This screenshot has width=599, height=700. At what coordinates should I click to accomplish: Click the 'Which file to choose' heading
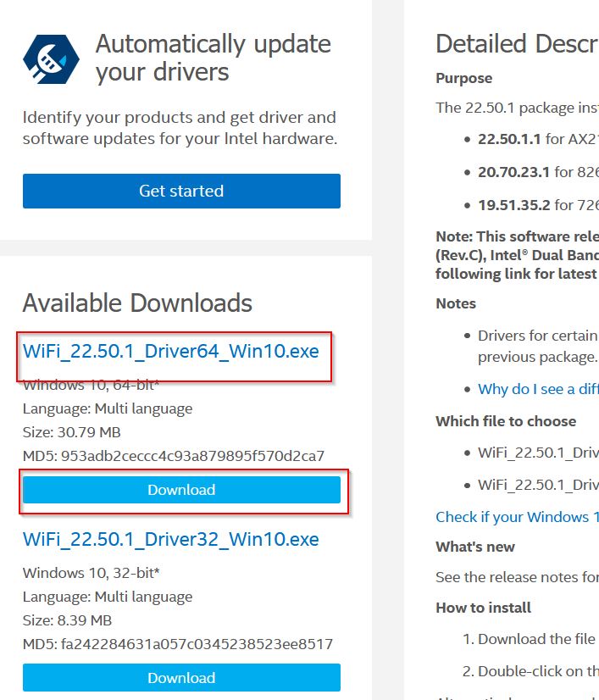click(506, 421)
